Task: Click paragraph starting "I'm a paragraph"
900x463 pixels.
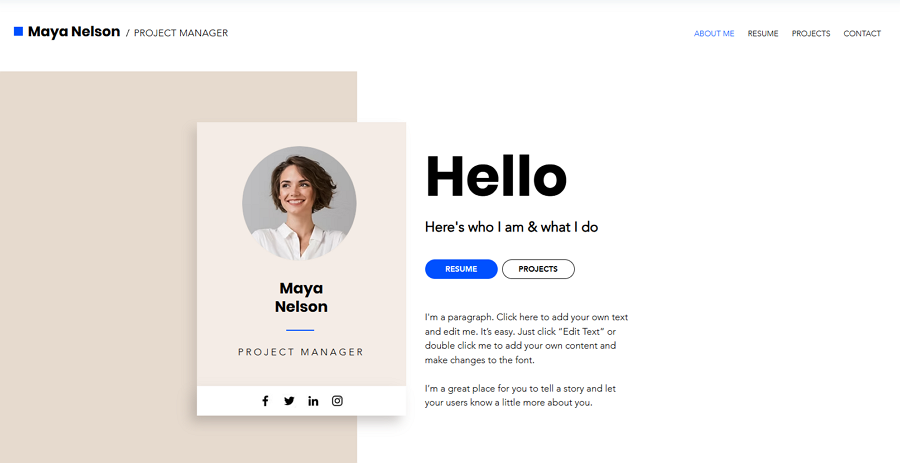Action: coord(526,339)
